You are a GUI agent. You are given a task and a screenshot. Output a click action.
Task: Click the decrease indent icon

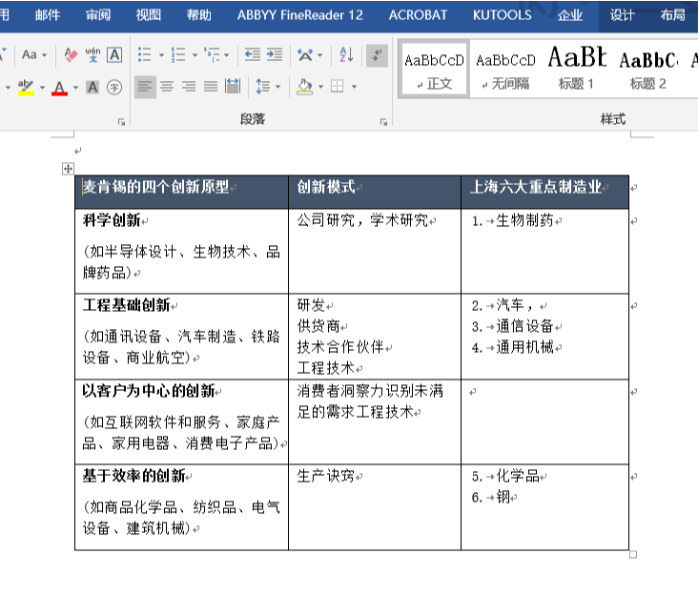pyautogui.click(x=253, y=55)
